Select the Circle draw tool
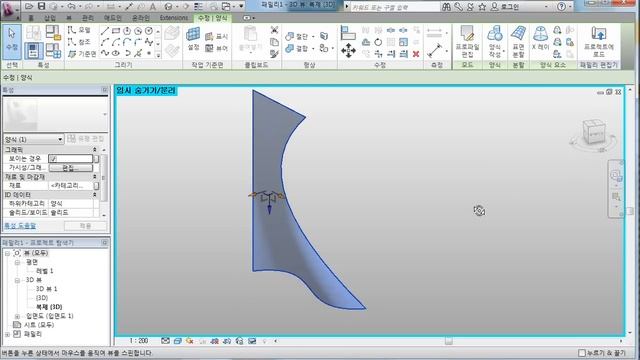Screen dimensions: 640x360 [149, 31]
